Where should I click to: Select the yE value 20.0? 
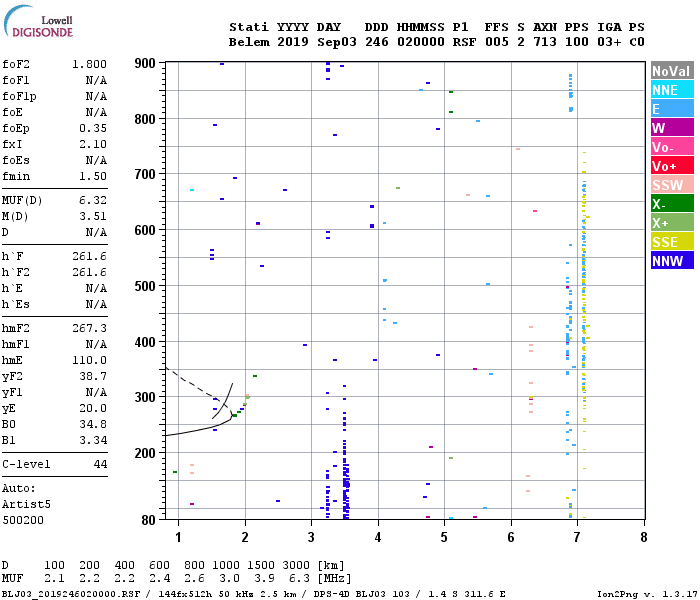(x=93, y=408)
